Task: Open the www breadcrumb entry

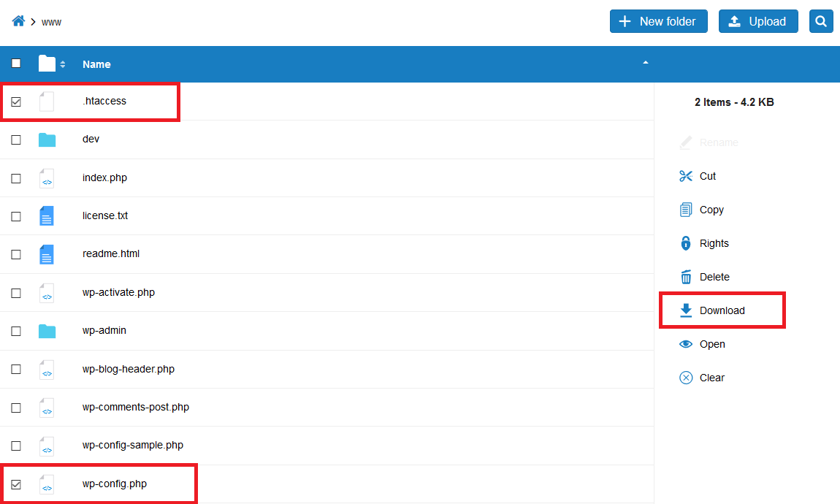Action: (x=50, y=22)
